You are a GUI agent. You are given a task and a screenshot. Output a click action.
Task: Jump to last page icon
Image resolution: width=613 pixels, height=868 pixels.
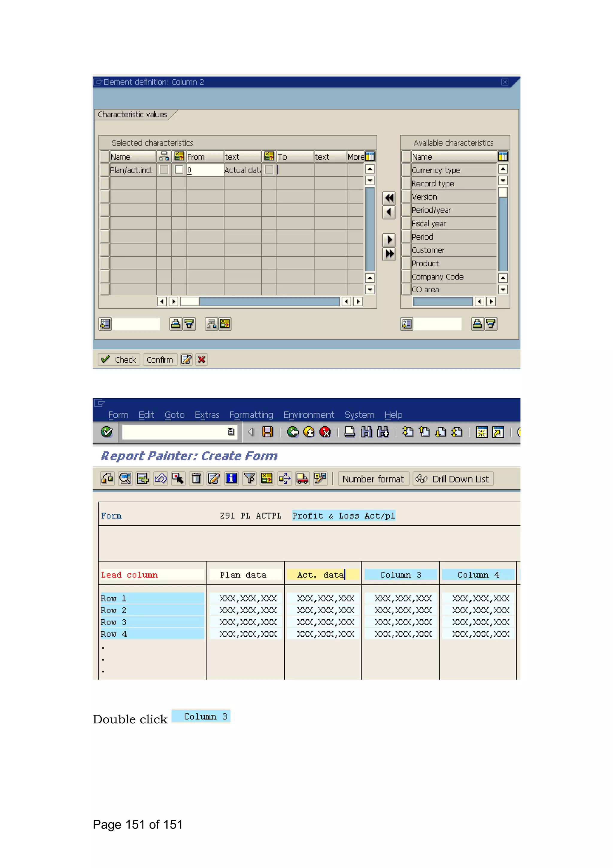point(457,432)
